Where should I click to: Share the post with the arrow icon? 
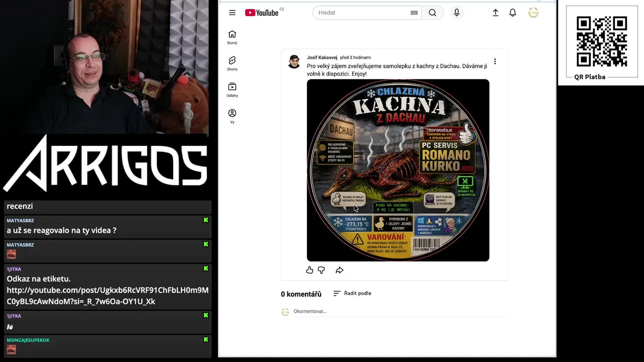[340, 270]
